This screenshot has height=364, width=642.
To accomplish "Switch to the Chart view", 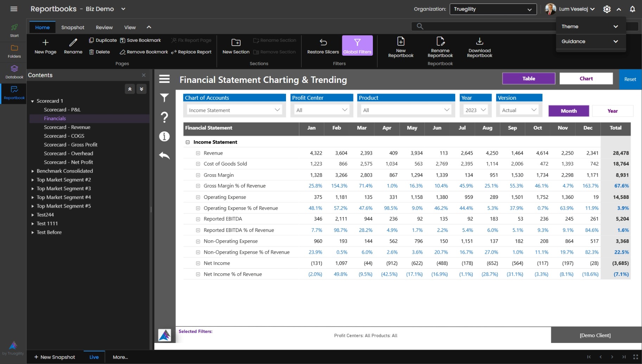I will pos(586,78).
